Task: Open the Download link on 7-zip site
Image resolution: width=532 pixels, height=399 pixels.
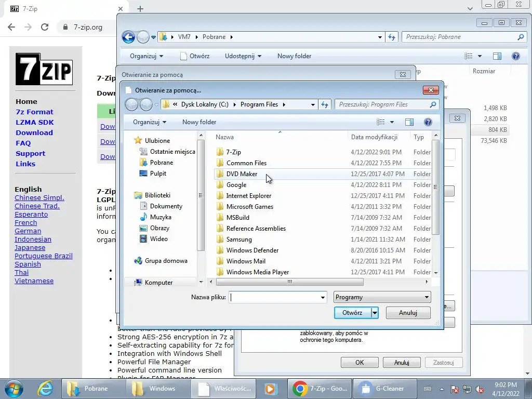Action: pos(34,132)
